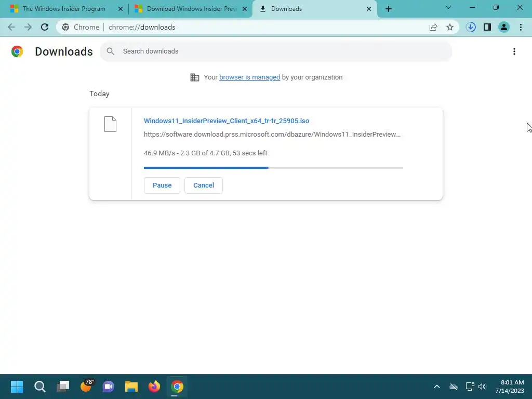Click the Chrome taskbar icon

177,387
